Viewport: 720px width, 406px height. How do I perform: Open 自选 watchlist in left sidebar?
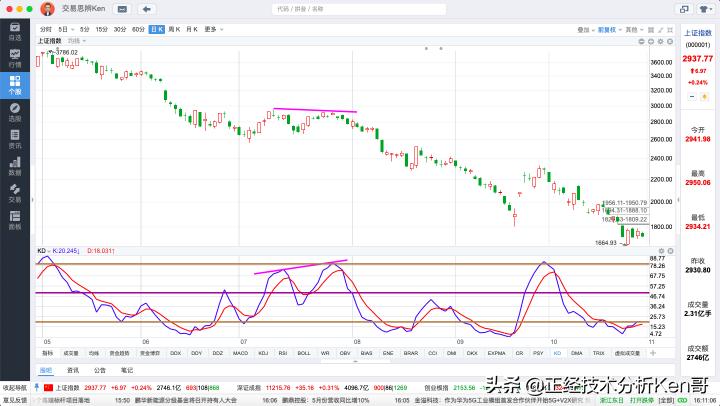[x=15, y=31]
